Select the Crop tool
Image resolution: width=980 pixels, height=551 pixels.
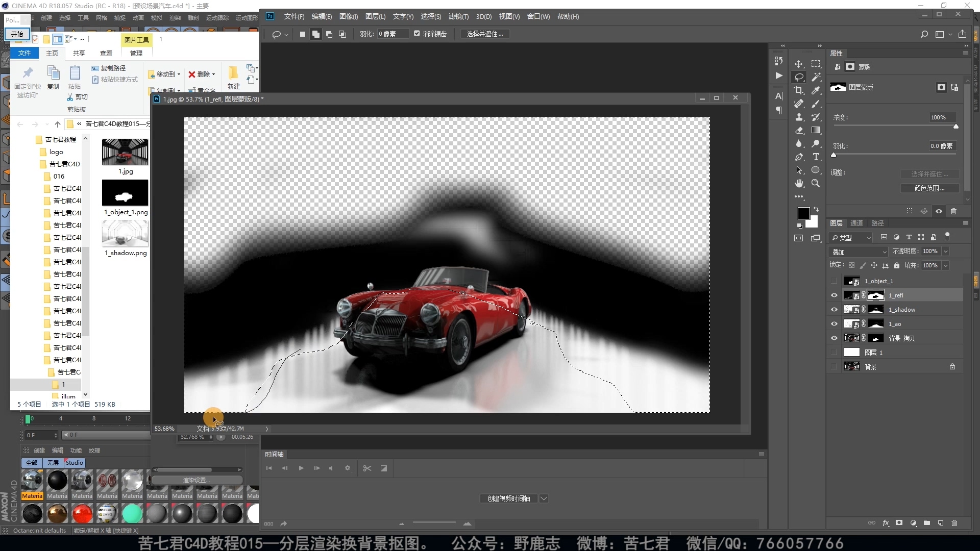(x=799, y=91)
